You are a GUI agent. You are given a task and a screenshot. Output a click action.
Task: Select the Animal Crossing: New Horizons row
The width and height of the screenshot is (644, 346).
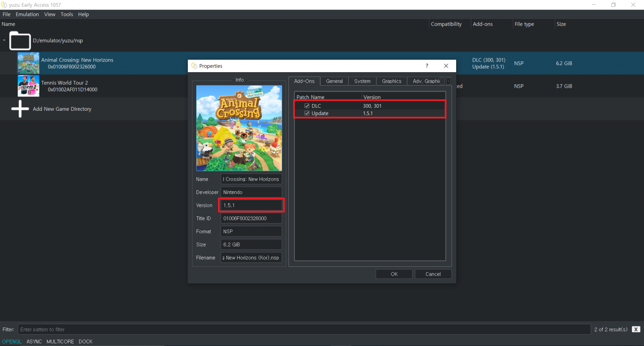pyautogui.click(x=322, y=63)
